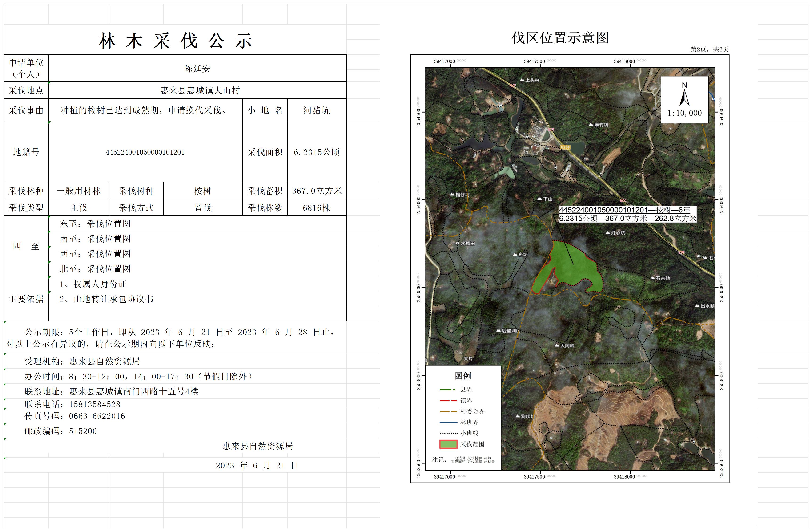The width and height of the screenshot is (812, 532).
Task: Click the 县界 green line legend symbol
Action: (x=447, y=390)
